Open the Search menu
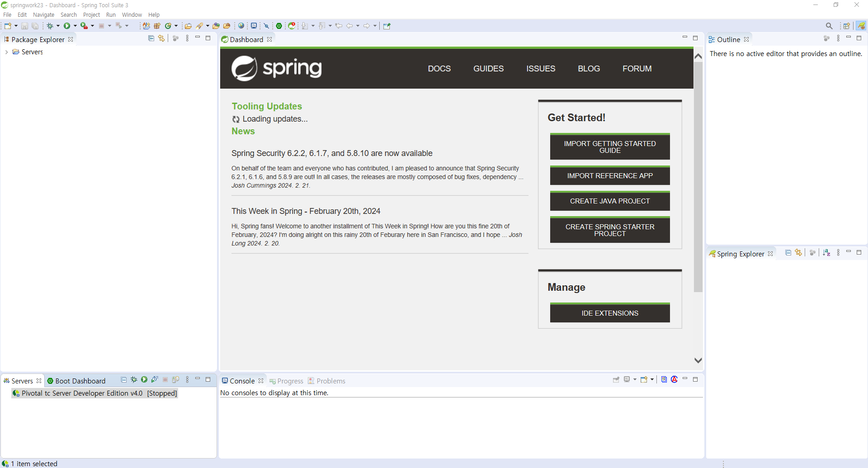Image resolution: width=868 pixels, height=468 pixels. point(69,15)
